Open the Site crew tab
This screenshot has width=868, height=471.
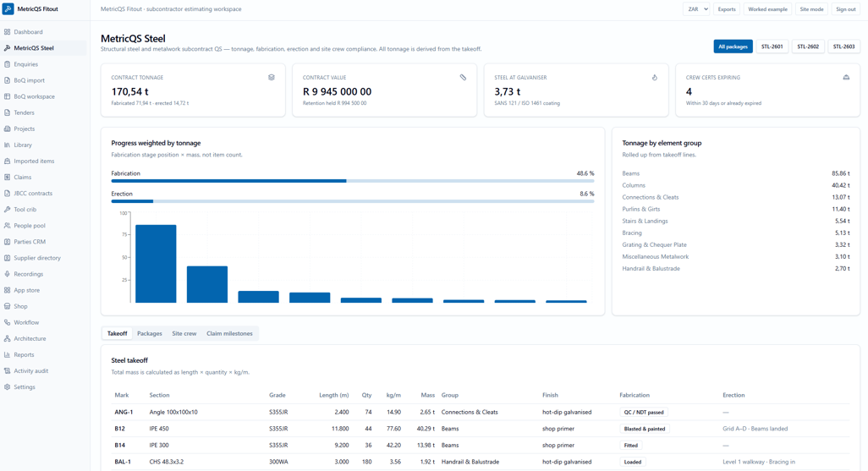(184, 334)
